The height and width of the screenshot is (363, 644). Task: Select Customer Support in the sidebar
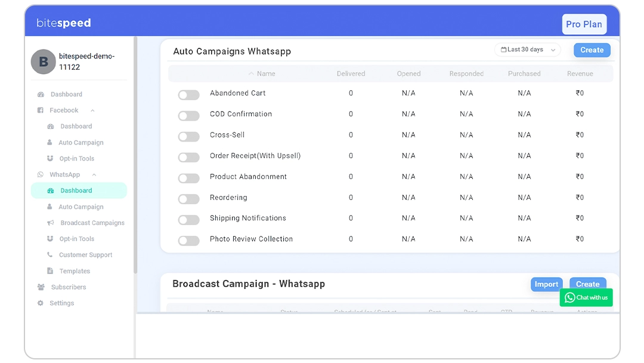[85, 255]
